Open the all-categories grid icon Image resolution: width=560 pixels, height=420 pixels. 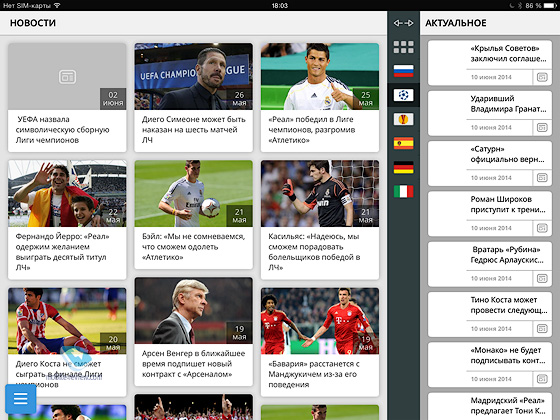[404, 47]
